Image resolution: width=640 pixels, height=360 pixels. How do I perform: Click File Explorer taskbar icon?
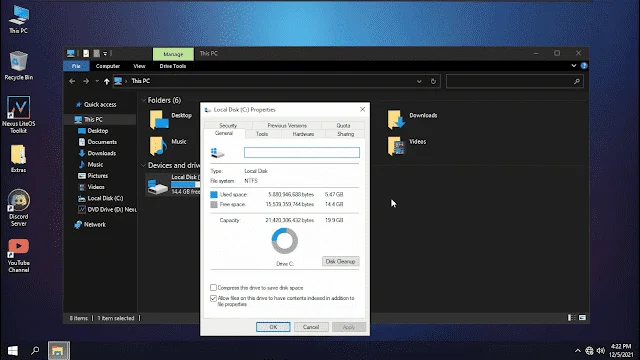[59, 351]
